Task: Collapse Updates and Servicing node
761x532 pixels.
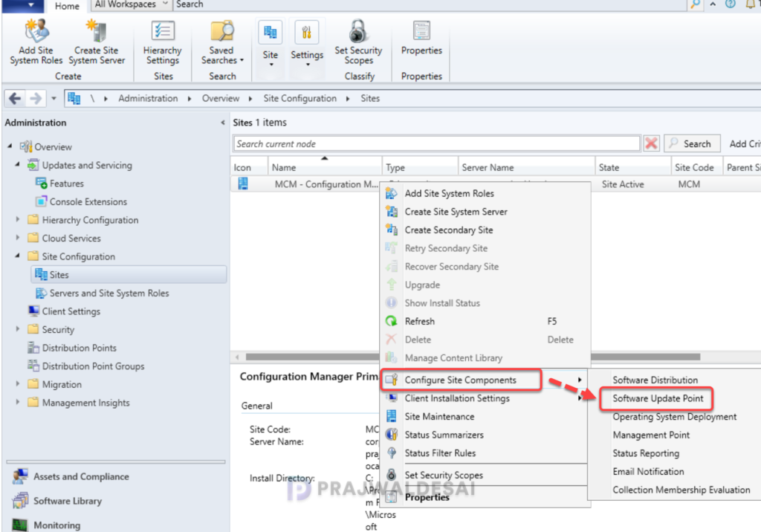Action: 18,165
